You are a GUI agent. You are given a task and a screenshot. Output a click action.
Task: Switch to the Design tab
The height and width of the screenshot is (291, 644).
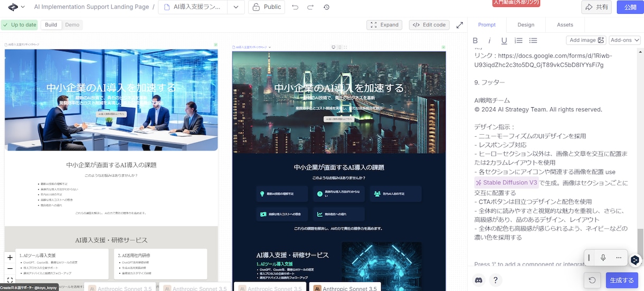coord(526,25)
